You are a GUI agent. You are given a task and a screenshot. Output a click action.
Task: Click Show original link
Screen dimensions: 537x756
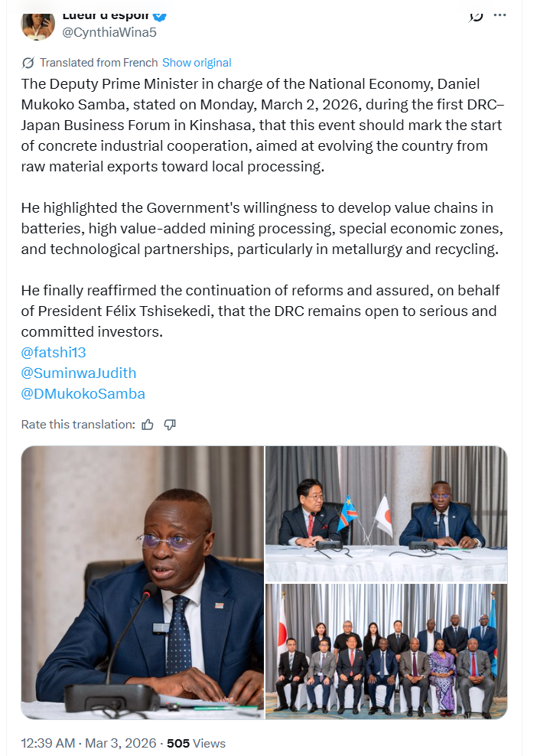197,63
